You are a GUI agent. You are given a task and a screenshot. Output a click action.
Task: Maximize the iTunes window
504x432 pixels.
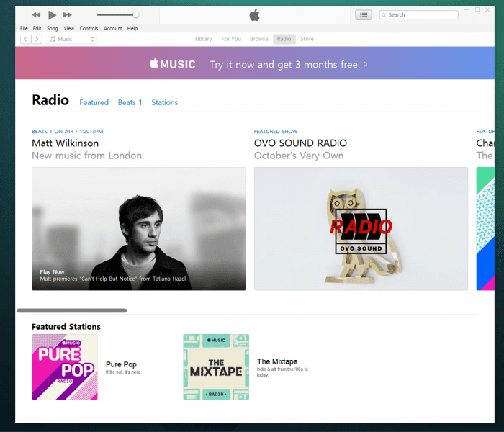click(477, 9)
